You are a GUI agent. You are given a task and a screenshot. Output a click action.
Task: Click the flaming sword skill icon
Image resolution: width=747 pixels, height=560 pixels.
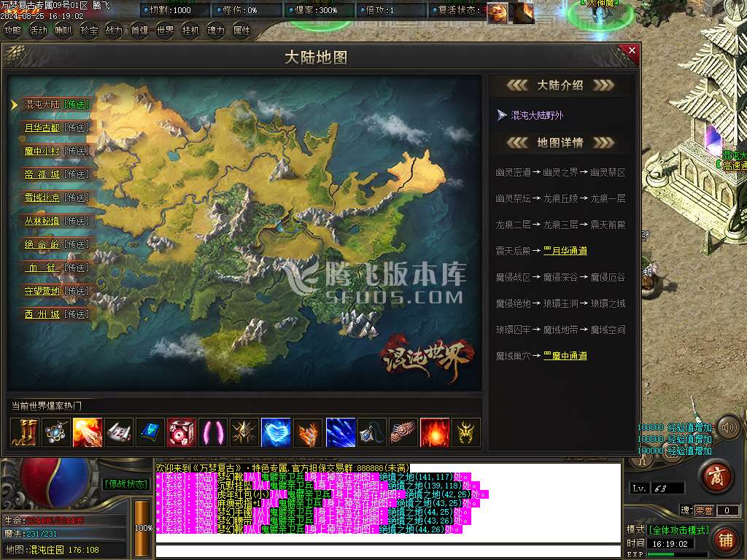(88, 432)
